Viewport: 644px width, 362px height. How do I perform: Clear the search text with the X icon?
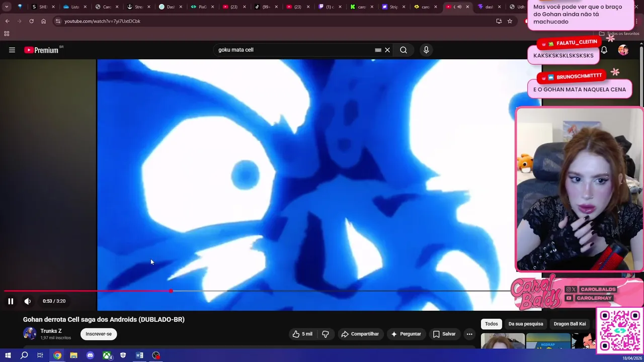(387, 50)
